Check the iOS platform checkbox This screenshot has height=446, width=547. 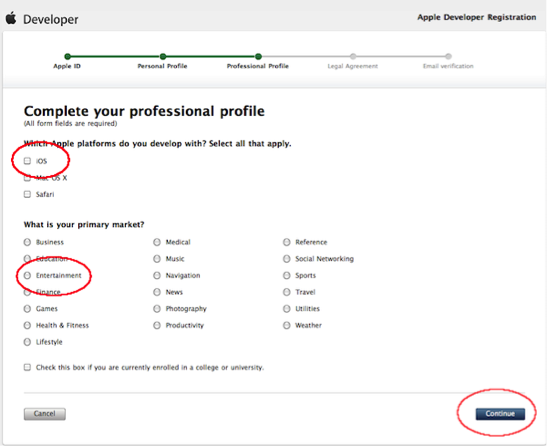[27, 161]
